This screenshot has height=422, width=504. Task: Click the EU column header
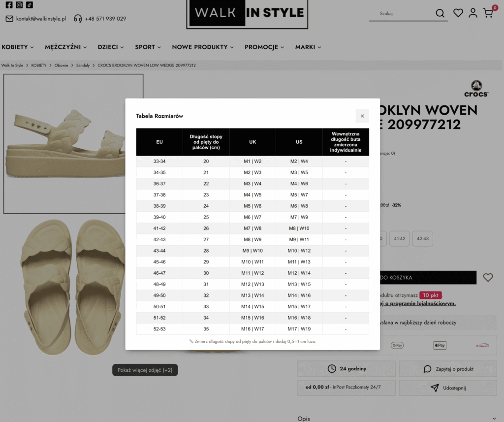tap(159, 142)
